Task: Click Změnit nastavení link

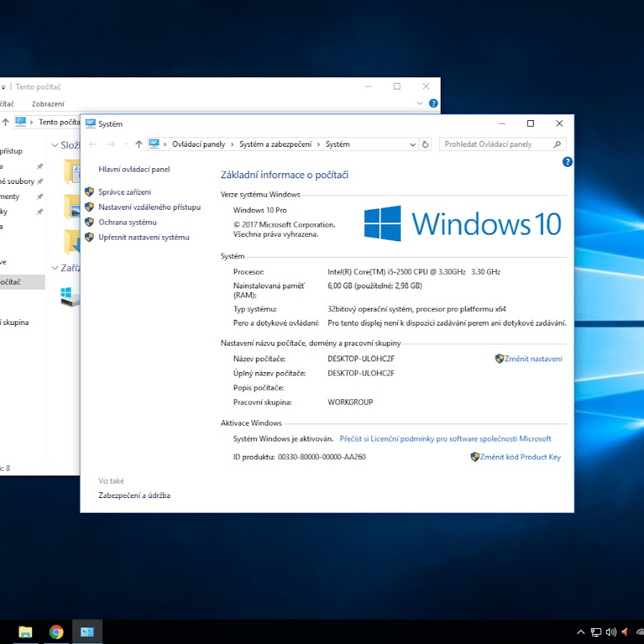Action: coord(533,358)
